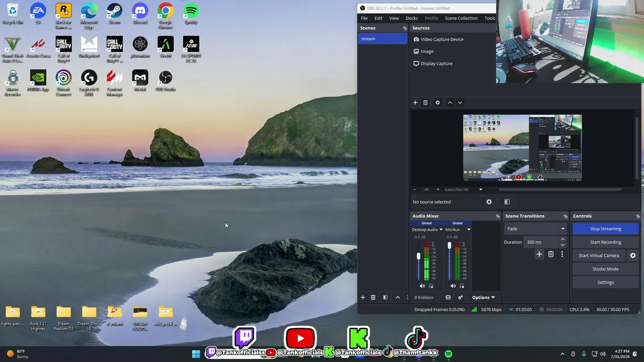Select FiveM desktop shortcut
644x362 pixels.
coord(166,47)
